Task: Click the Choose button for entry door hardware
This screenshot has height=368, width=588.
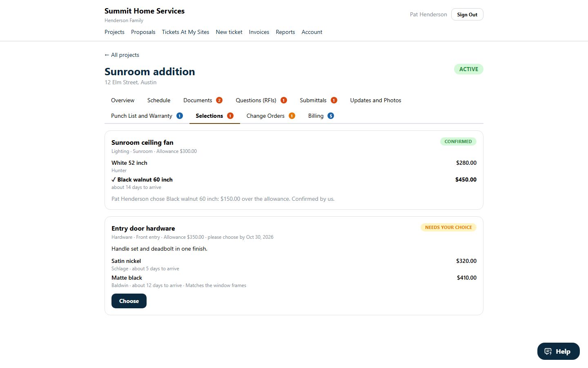Action: coord(129,301)
